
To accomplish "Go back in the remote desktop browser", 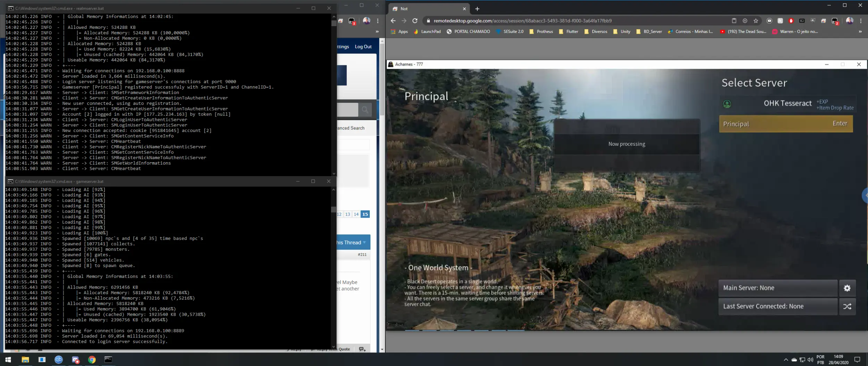I will (393, 21).
